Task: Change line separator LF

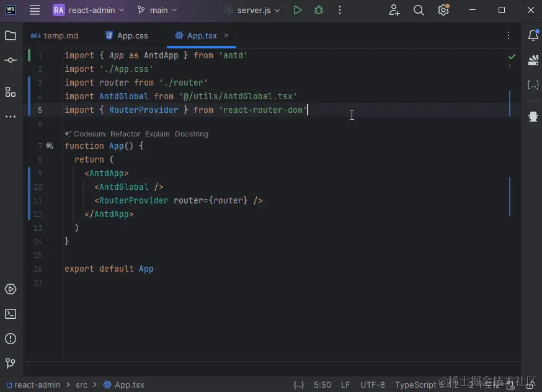Action: 345,385
